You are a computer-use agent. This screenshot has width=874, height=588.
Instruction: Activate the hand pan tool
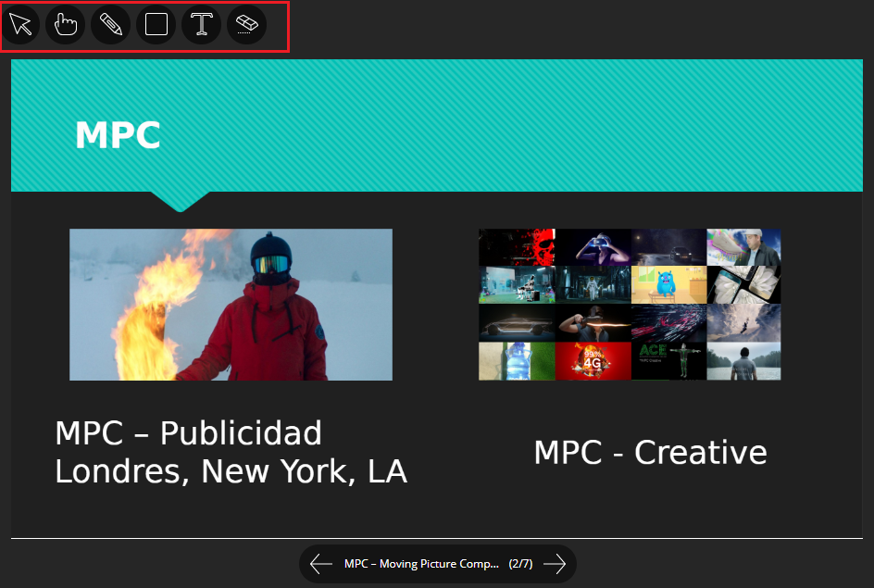pyautogui.click(x=65, y=24)
